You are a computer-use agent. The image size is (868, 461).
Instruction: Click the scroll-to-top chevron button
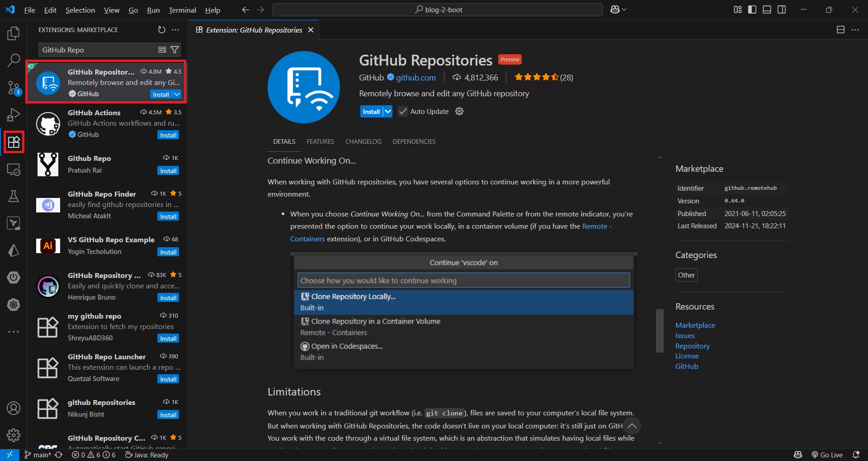(632, 426)
